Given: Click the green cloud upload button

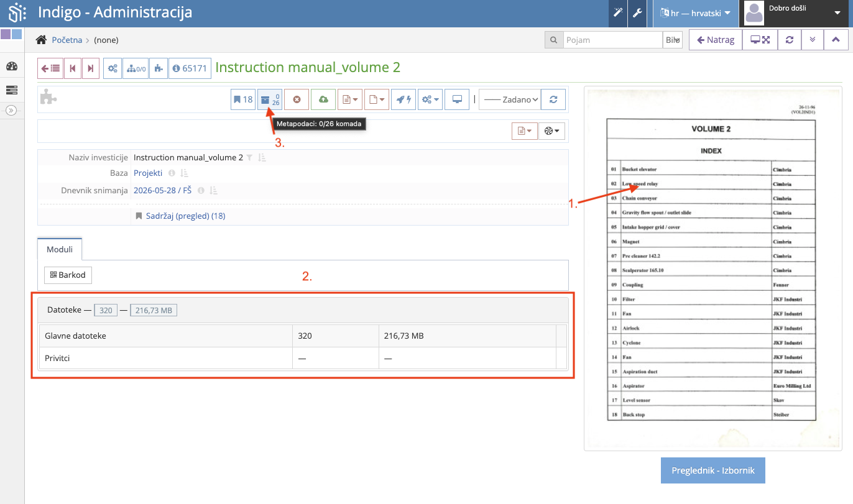Looking at the screenshot, I should (x=323, y=99).
